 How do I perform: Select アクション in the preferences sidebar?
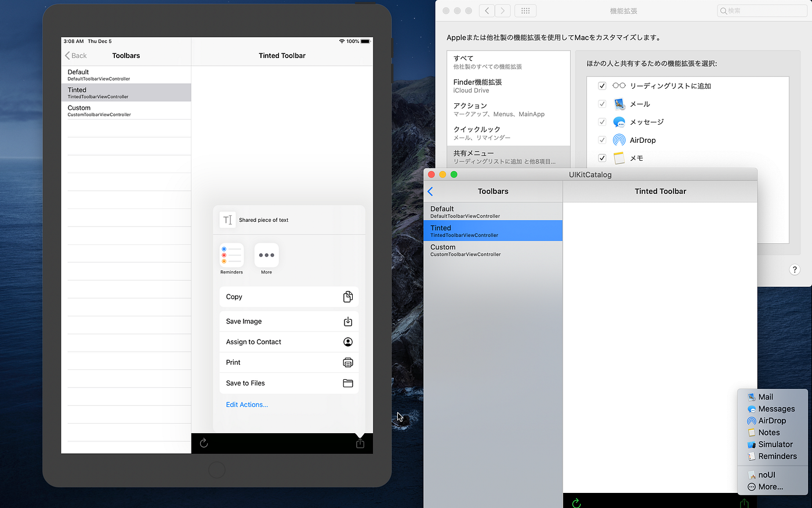(509, 110)
